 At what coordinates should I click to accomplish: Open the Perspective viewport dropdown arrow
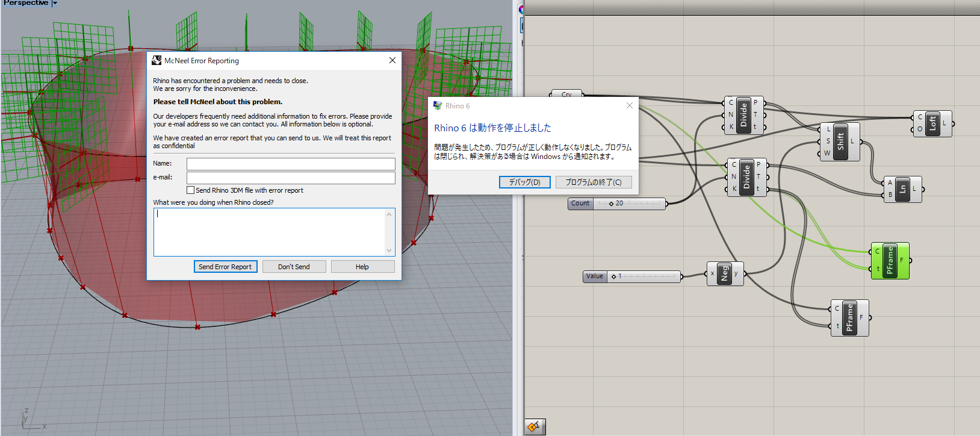(x=55, y=4)
